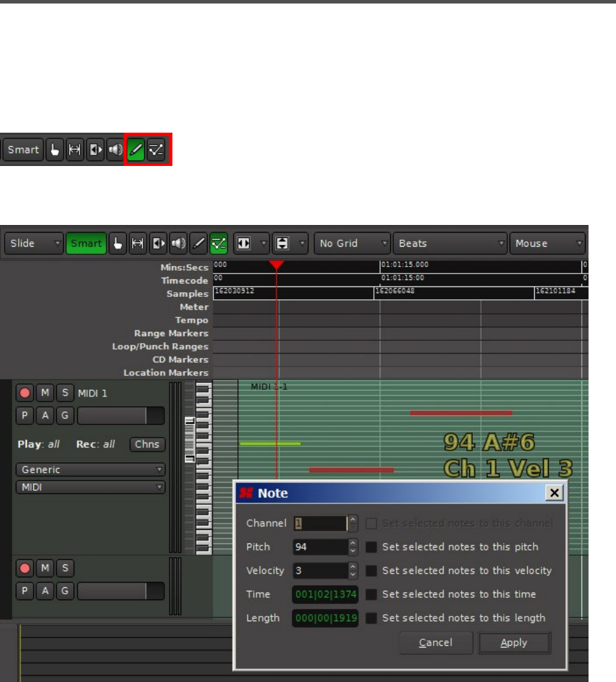Select the Range tool in upper toolbar snippet
This screenshot has width=616, height=682.
(x=75, y=150)
